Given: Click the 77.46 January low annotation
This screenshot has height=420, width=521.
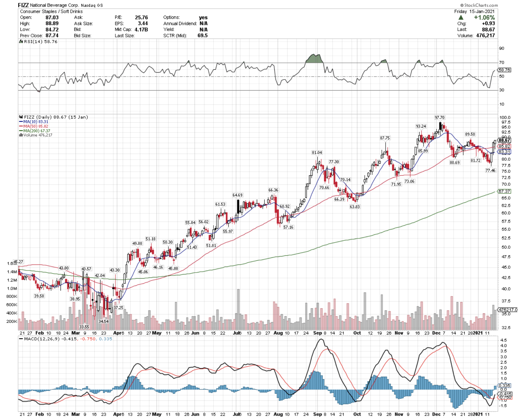Looking at the screenshot, I should pos(490,170).
